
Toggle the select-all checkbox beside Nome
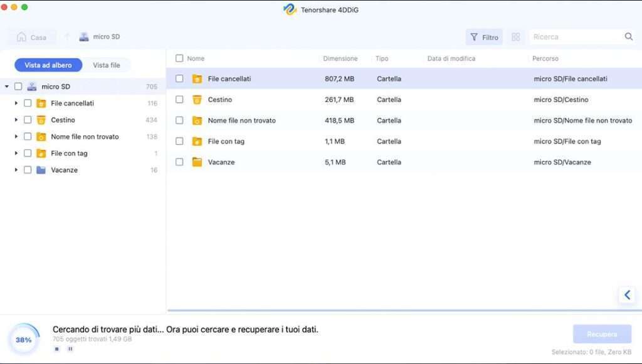point(179,58)
